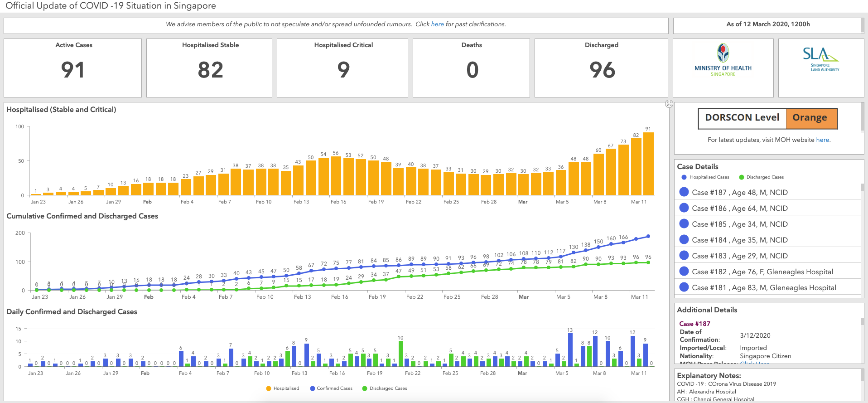868x403 pixels.
Task: Click Case #187 heading in Additional Details
Action: tap(695, 324)
